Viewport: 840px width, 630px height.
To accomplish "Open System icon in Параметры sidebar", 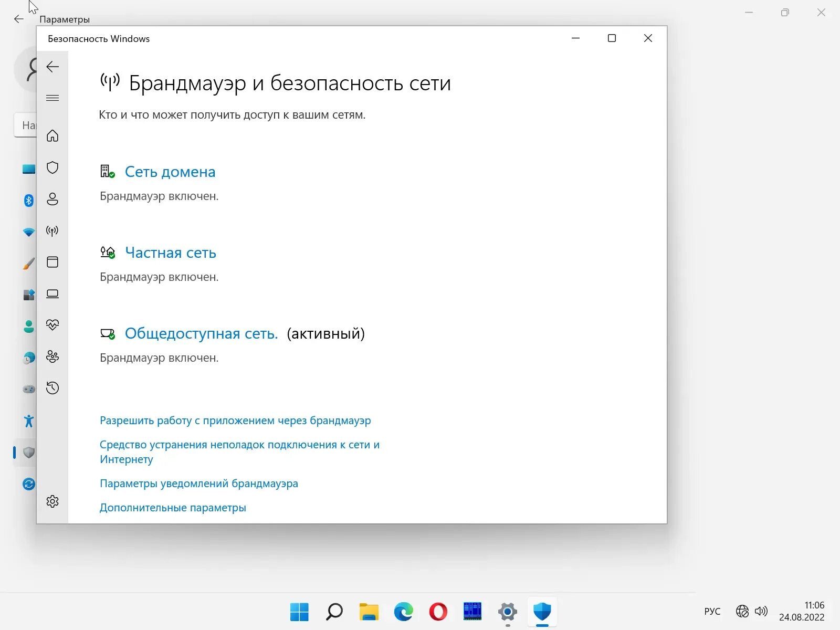I will tap(29, 169).
